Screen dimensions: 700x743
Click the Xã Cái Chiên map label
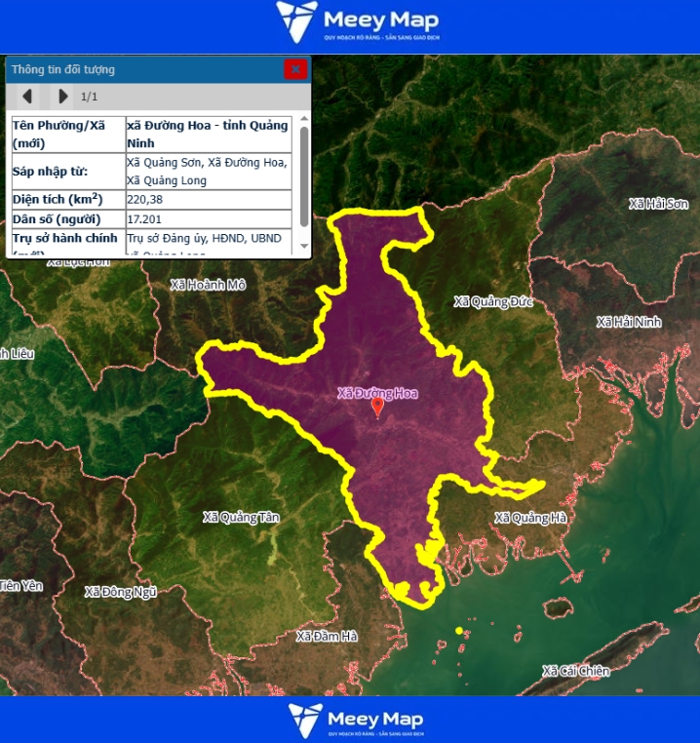tap(575, 671)
